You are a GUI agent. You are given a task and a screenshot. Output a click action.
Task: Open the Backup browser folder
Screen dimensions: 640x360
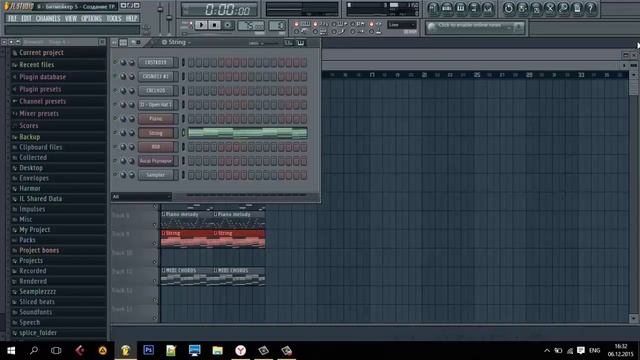pyautogui.click(x=29, y=137)
